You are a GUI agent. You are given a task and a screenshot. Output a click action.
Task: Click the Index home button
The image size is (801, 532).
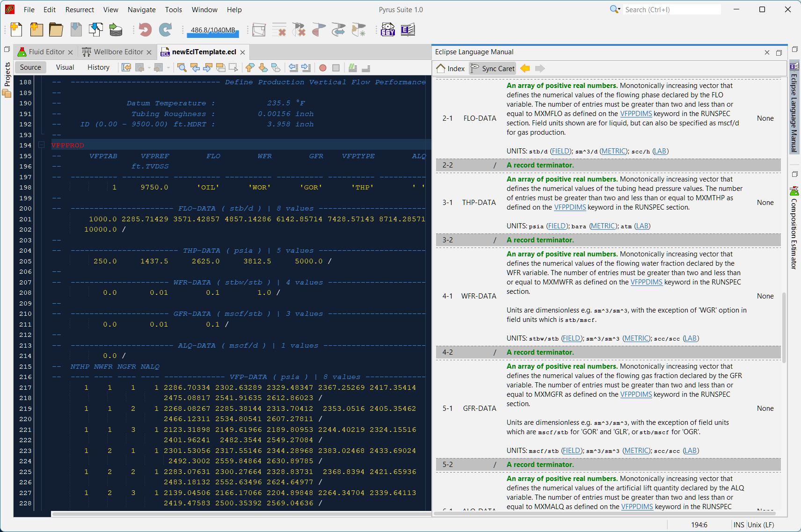pyautogui.click(x=451, y=68)
